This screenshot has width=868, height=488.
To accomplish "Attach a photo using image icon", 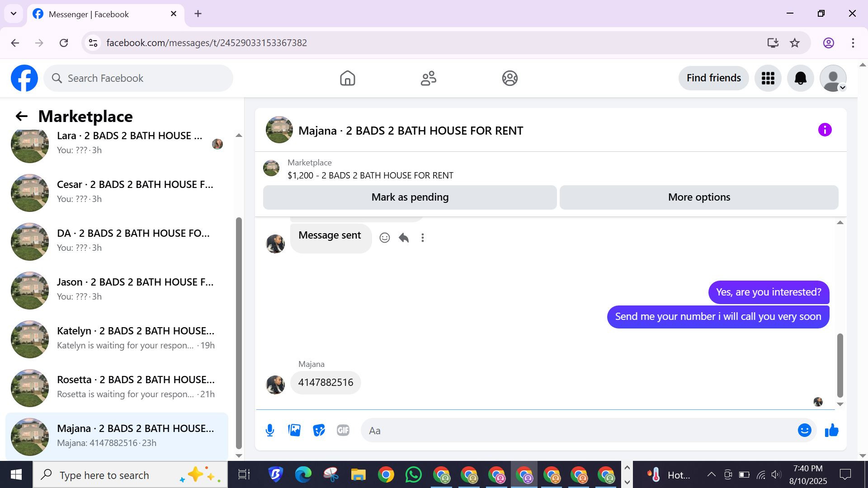I will coord(294,430).
